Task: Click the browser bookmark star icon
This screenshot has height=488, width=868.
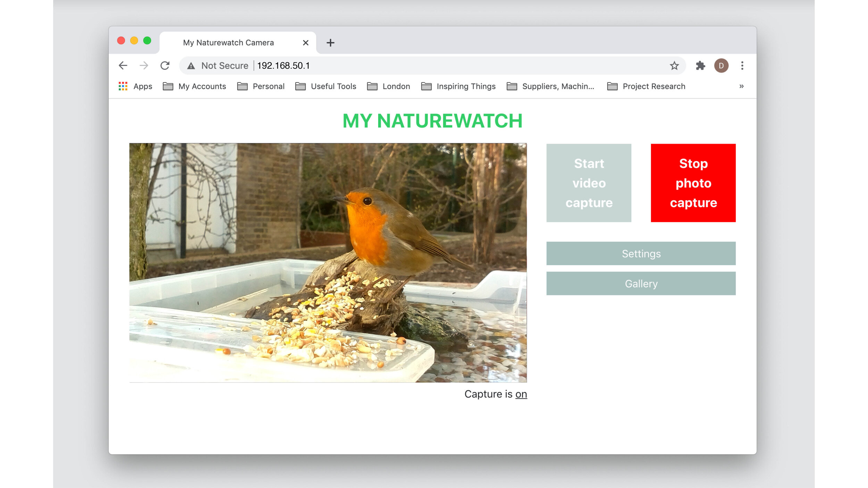Action: point(675,66)
